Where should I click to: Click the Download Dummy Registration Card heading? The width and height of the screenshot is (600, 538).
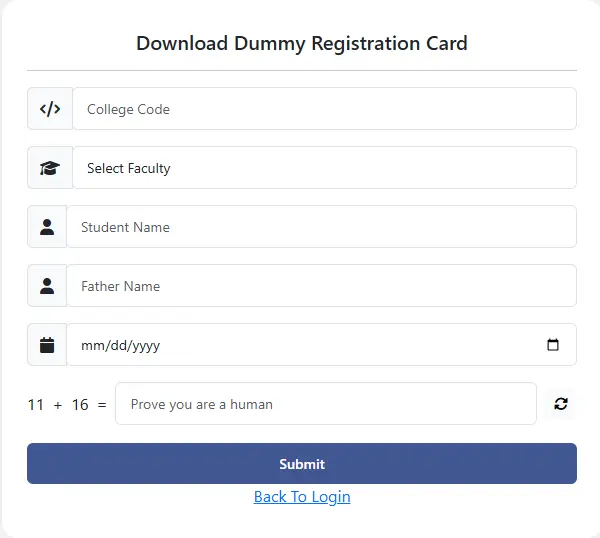click(x=302, y=43)
